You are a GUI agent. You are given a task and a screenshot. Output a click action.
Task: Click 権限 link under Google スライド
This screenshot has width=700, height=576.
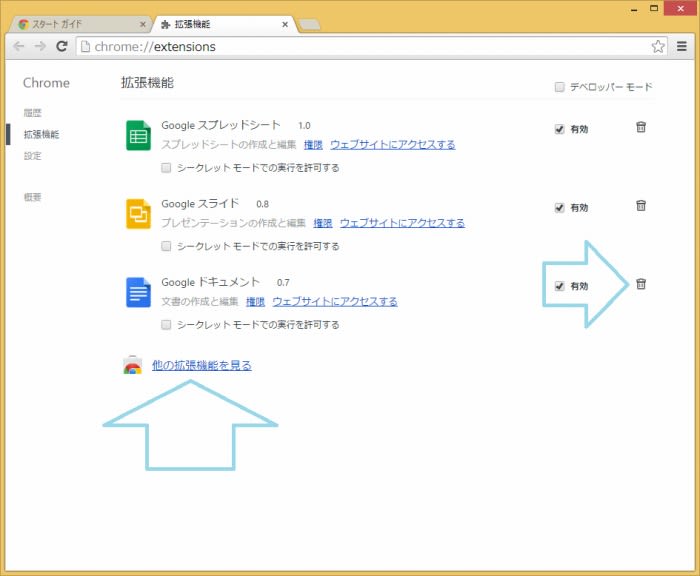pyautogui.click(x=323, y=223)
